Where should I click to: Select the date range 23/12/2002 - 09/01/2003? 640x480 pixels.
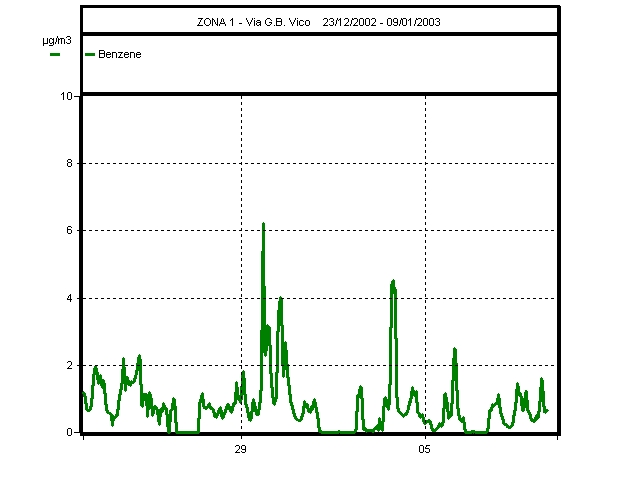(x=381, y=22)
